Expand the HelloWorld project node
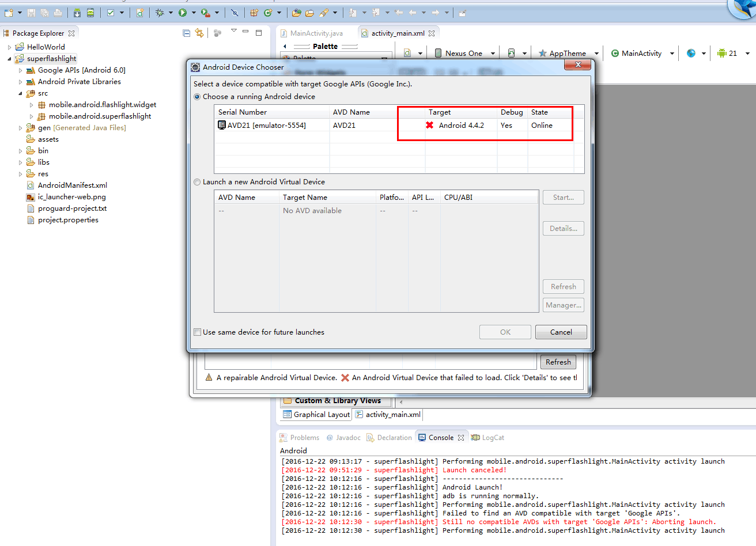This screenshot has height=546, width=756. pyautogui.click(x=9, y=47)
